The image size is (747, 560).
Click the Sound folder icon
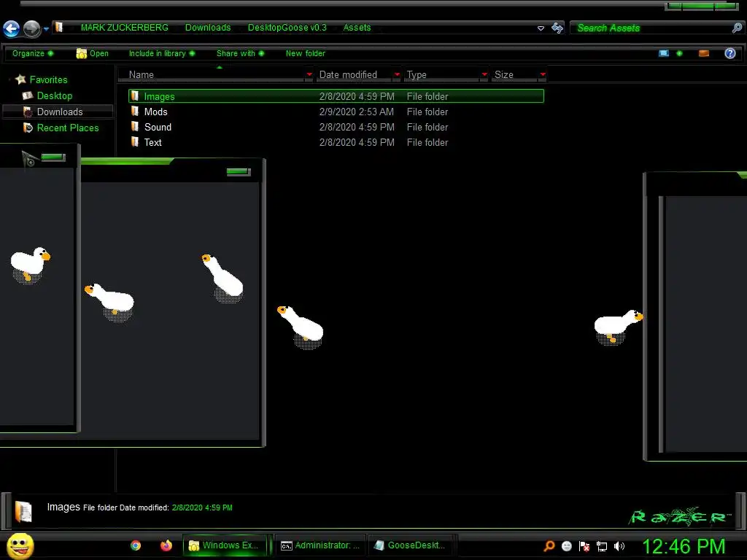click(x=135, y=127)
